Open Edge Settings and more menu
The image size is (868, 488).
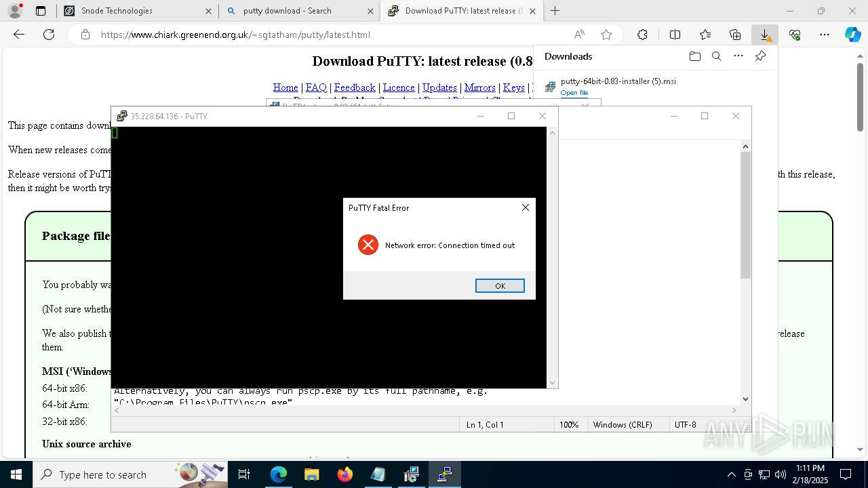point(825,35)
